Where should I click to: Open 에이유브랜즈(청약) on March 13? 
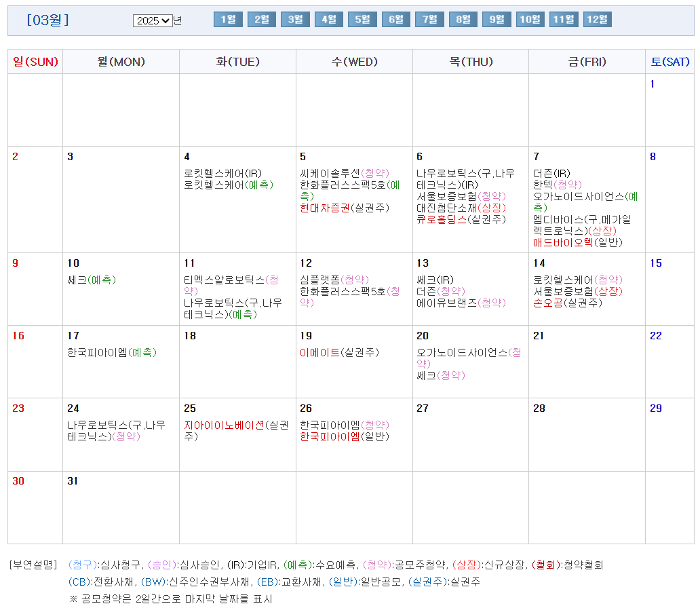(461, 303)
